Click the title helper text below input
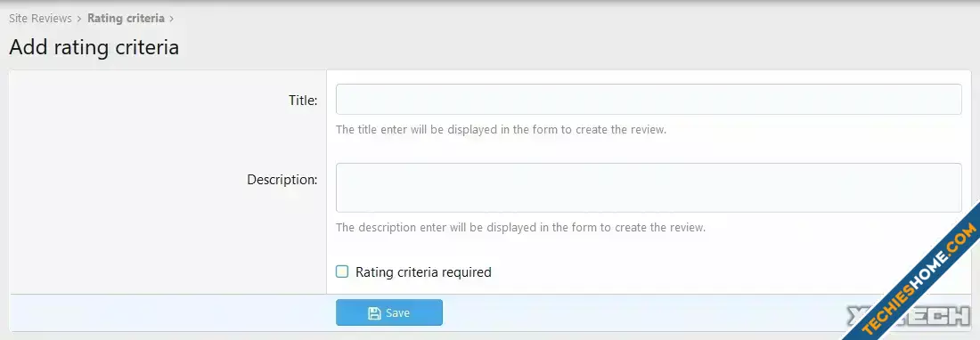 [x=501, y=130]
